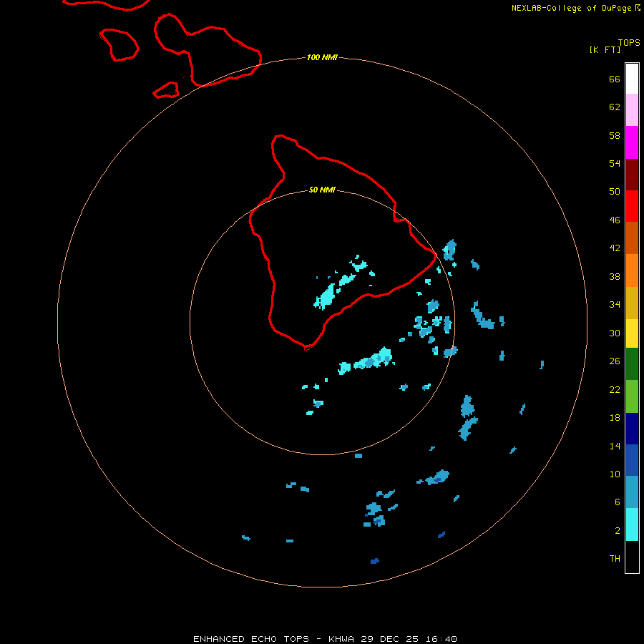
Task: Click the magenta legend swatch near 58
Action: coord(632,142)
